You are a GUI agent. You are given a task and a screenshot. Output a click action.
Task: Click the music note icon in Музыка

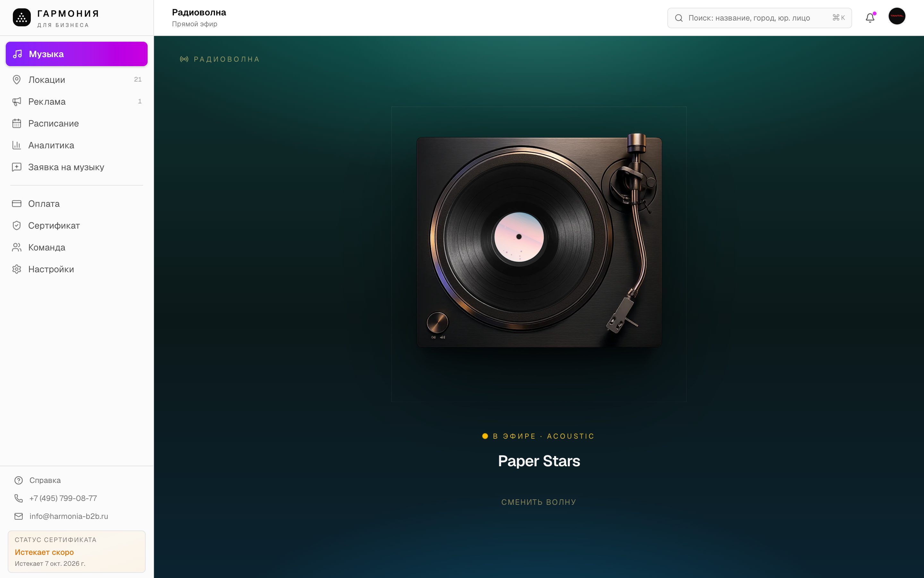pyautogui.click(x=18, y=54)
